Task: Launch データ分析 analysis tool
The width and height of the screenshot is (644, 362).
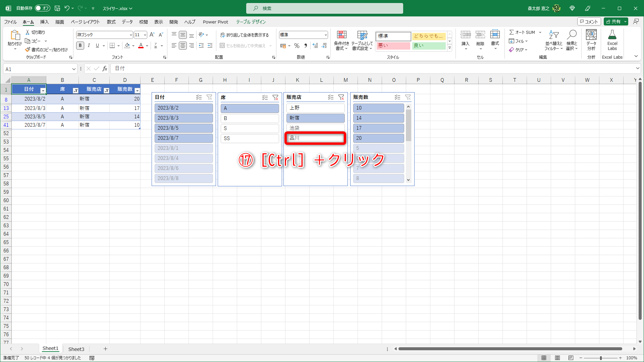Action: pos(591,40)
